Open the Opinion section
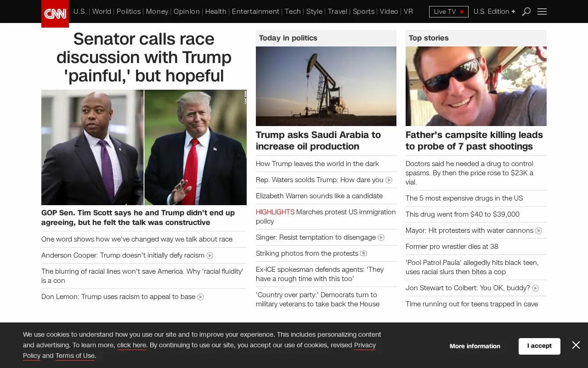The height and width of the screenshot is (368, 588). pos(187,11)
